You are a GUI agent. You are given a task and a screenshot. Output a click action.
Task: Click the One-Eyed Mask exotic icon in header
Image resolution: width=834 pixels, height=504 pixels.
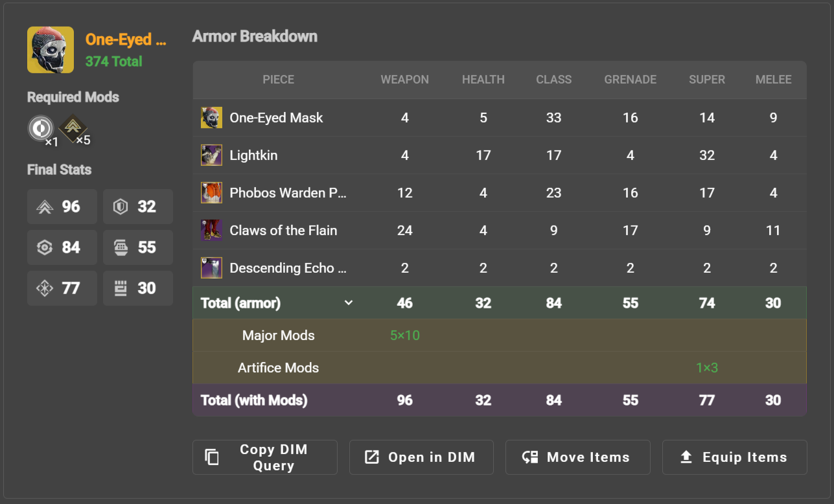[50, 50]
